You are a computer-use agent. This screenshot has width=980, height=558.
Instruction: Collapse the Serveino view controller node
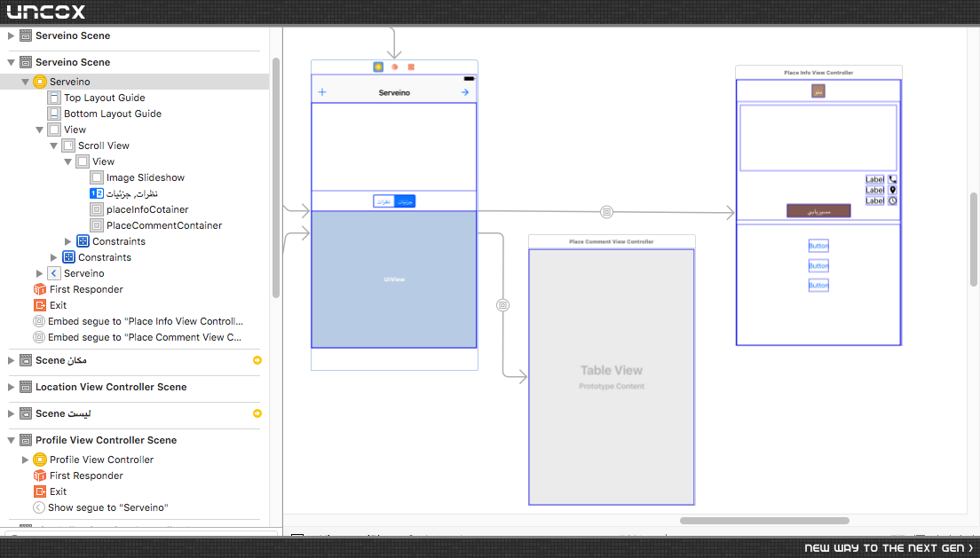coord(25,82)
